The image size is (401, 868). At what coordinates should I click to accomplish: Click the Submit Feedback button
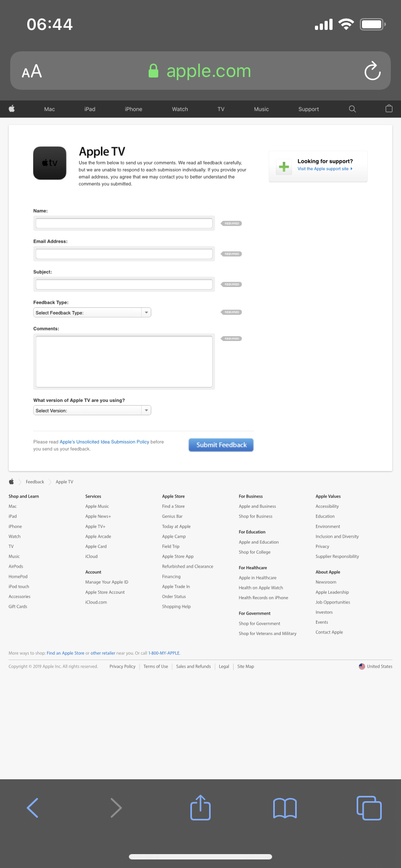click(221, 445)
